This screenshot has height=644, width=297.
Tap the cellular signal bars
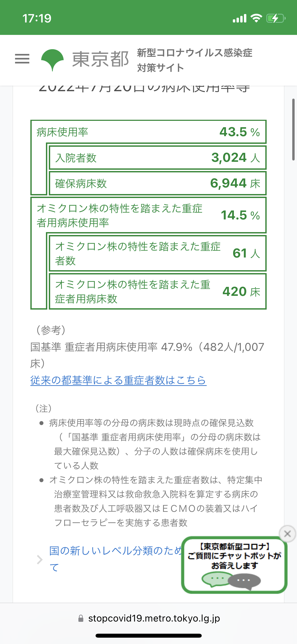pyautogui.click(x=239, y=18)
